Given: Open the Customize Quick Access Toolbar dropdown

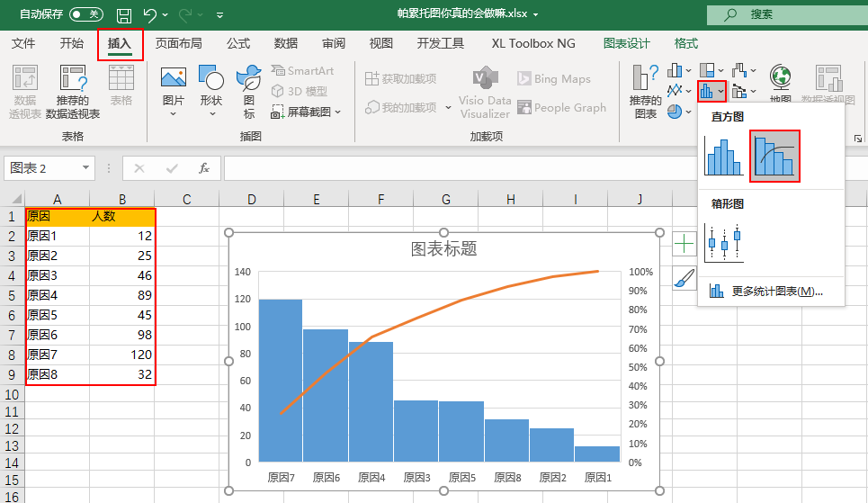Looking at the screenshot, I should pos(219,15).
